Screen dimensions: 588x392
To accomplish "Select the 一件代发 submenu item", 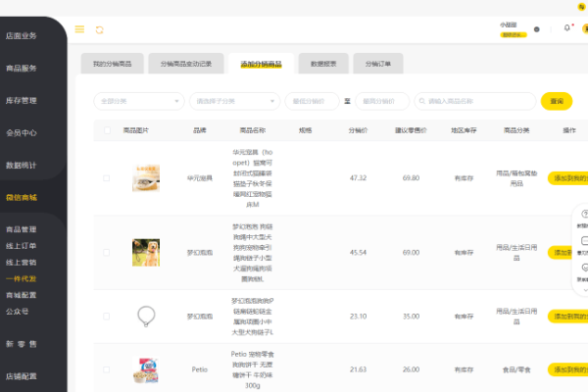I will pos(21,278).
